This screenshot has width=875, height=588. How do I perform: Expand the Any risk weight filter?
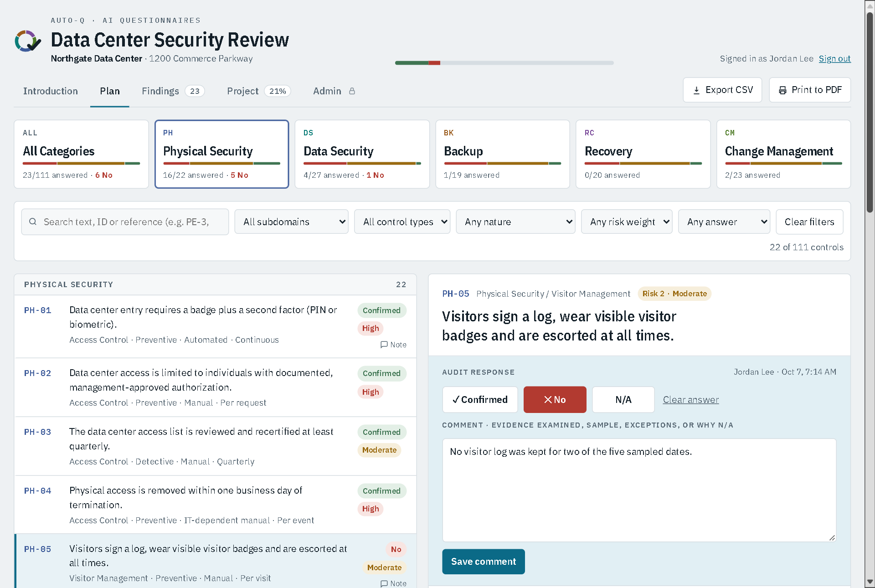[x=627, y=222]
